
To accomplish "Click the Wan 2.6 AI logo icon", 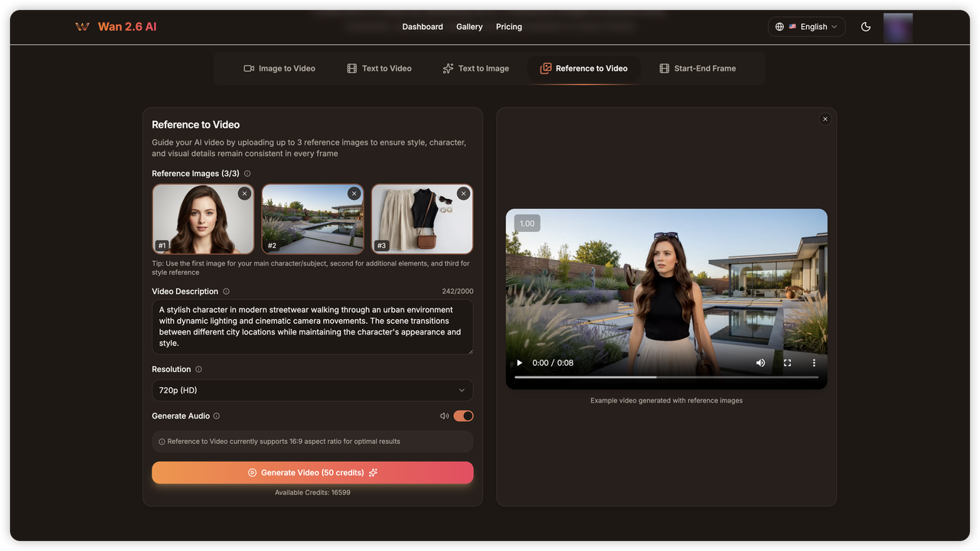I will 82,27.
